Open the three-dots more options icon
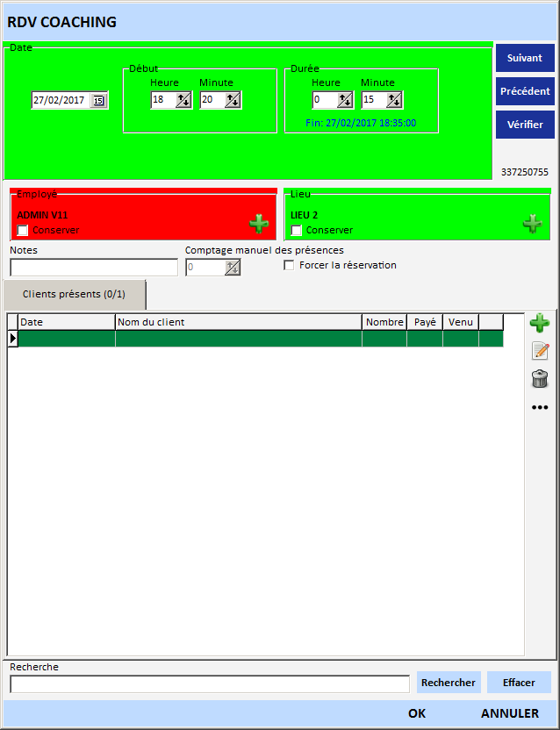560x730 pixels. [x=540, y=407]
